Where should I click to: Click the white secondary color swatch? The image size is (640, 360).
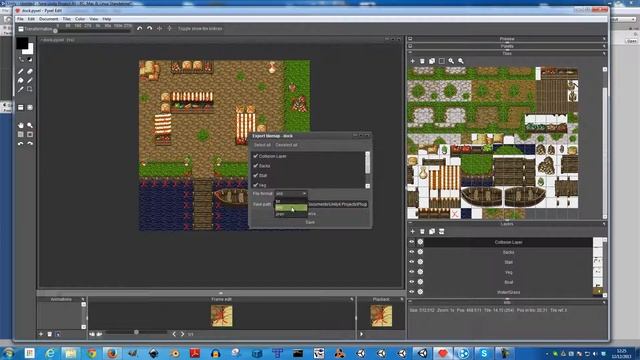pyautogui.click(x=29, y=50)
